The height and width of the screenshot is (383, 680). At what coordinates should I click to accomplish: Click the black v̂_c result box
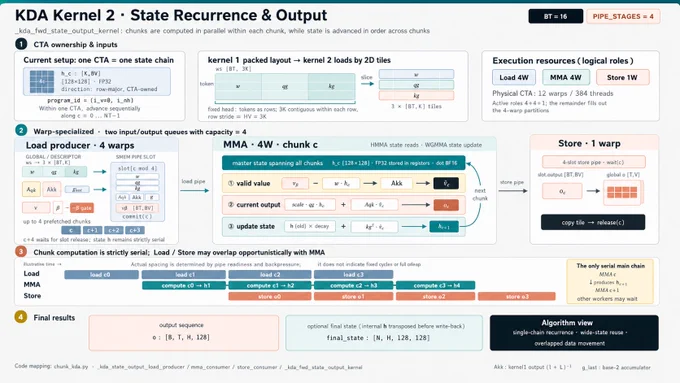tap(446, 183)
